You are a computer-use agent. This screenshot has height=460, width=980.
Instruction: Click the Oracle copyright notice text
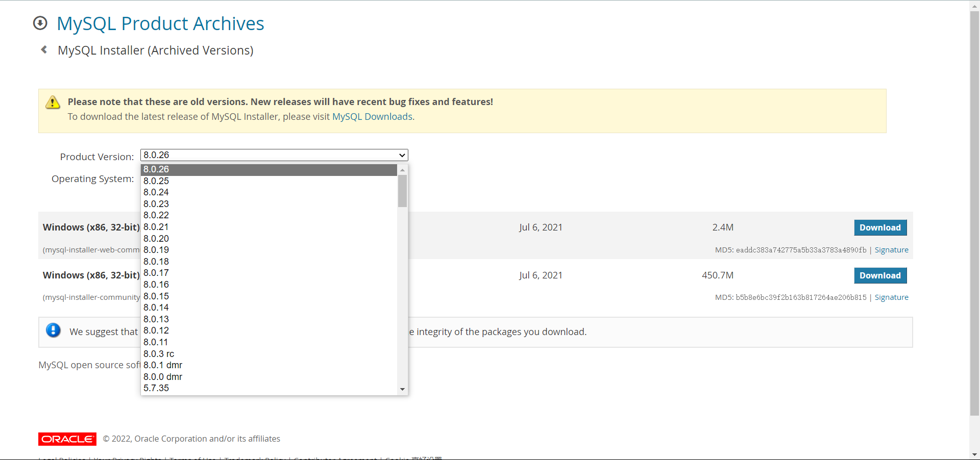191,439
